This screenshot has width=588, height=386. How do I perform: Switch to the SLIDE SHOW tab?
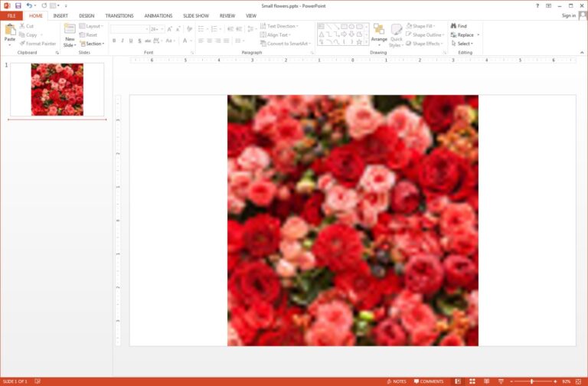pyautogui.click(x=196, y=16)
